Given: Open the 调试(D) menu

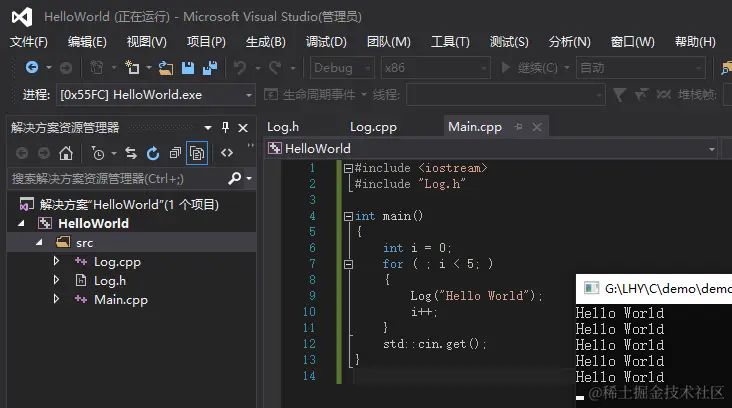Looking at the screenshot, I should click(326, 42).
